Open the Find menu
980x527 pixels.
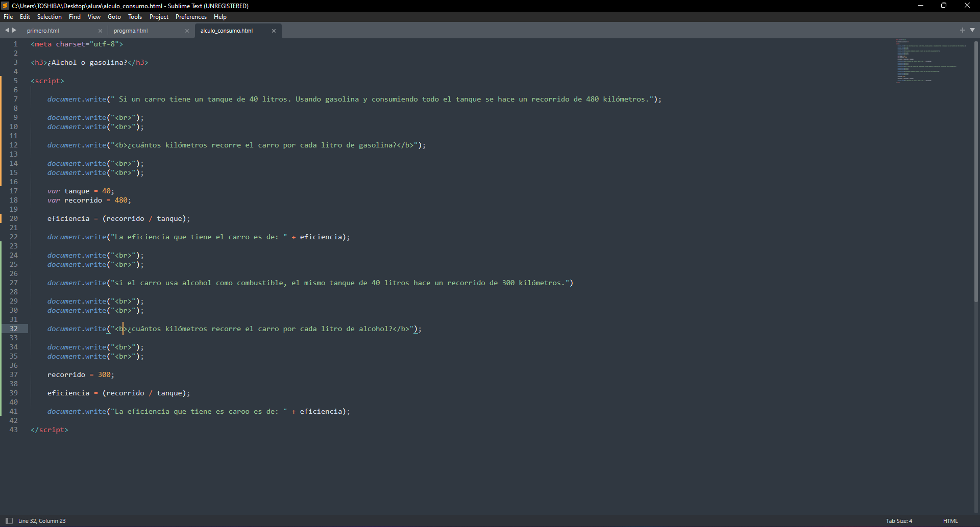(x=75, y=17)
